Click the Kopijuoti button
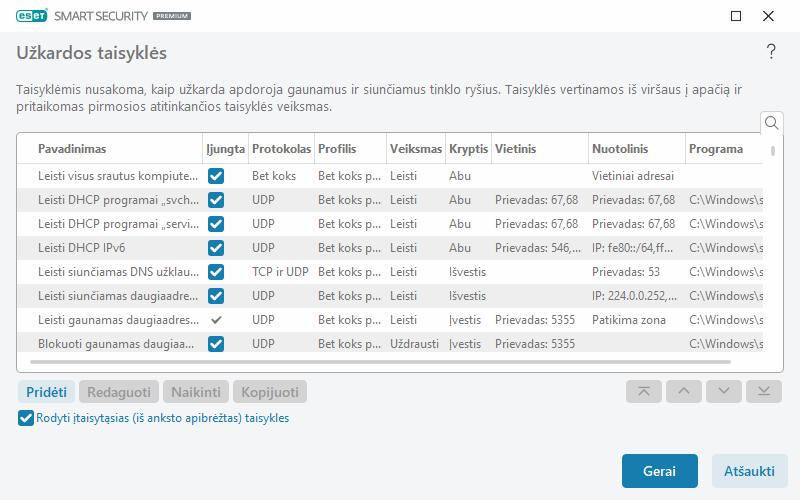The width and height of the screenshot is (800, 500). point(270,392)
